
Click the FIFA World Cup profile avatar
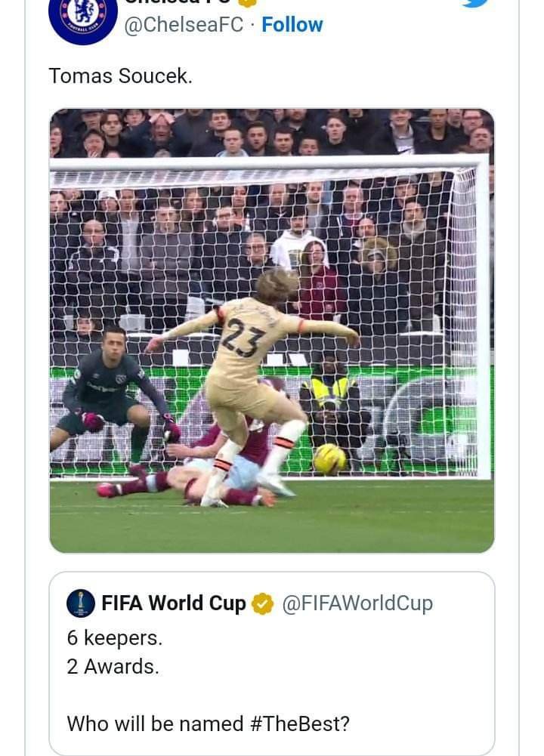[81, 603]
